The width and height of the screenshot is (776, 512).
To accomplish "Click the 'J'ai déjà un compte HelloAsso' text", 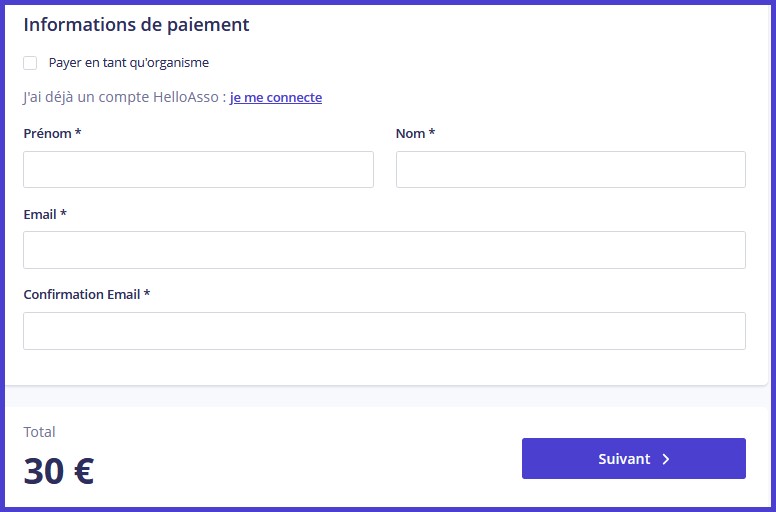I will 120,98.
